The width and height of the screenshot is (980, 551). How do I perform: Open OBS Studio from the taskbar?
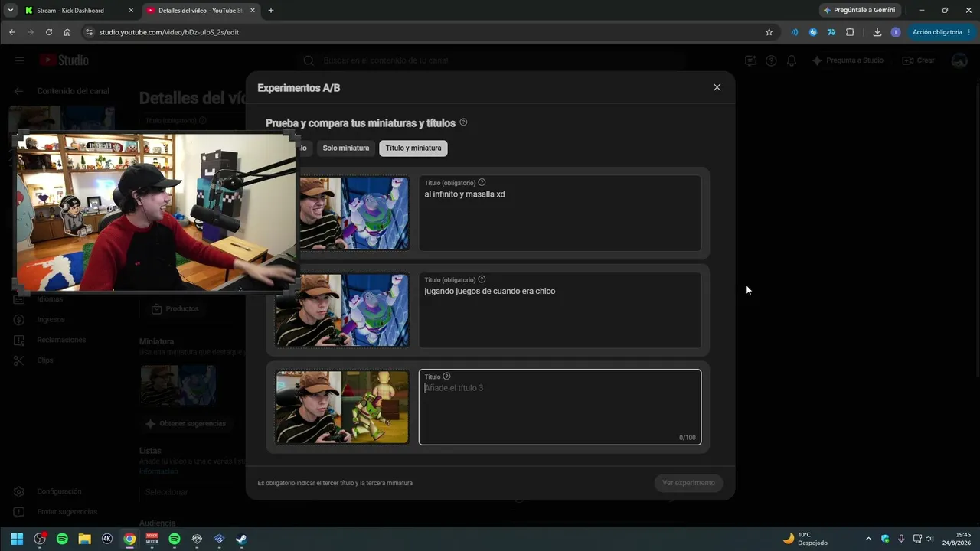[x=40, y=539]
